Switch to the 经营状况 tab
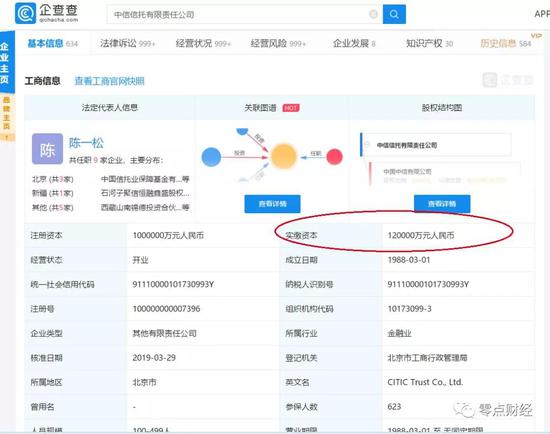 (203, 43)
